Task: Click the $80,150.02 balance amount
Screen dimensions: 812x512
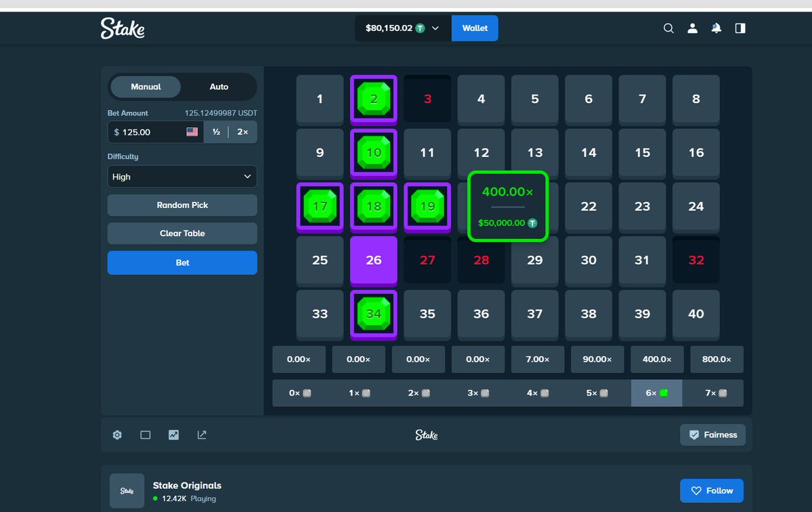Action: click(389, 28)
